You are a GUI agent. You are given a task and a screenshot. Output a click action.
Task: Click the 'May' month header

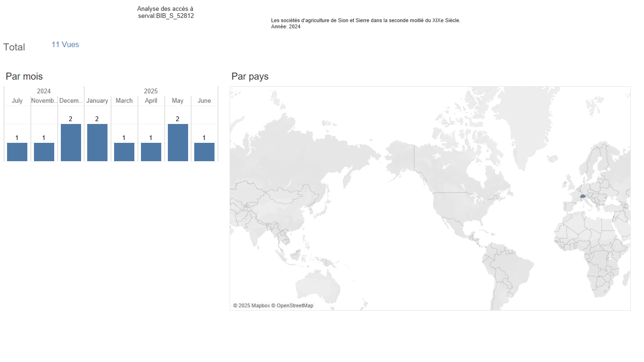pyautogui.click(x=178, y=101)
